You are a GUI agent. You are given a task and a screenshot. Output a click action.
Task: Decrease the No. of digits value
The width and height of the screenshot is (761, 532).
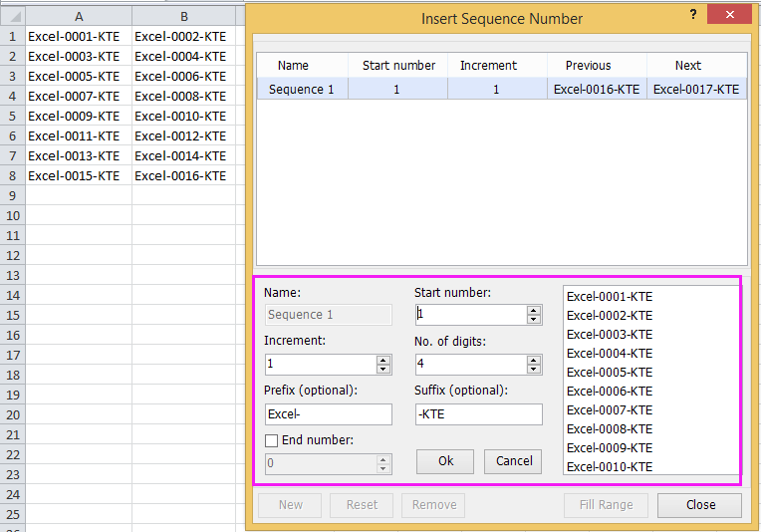tap(534, 369)
